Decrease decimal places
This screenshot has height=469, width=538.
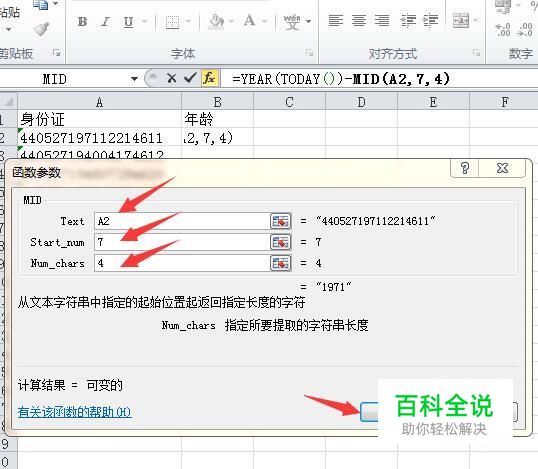(x=526, y=30)
